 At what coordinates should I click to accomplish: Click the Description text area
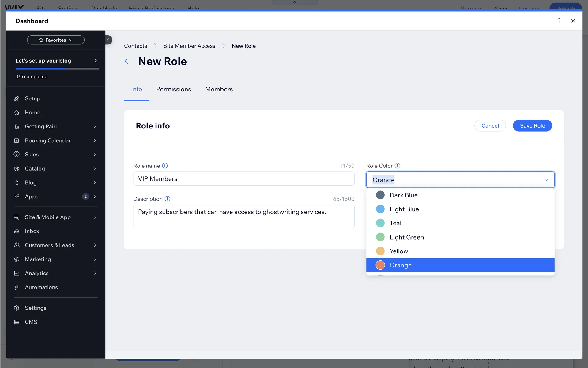point(244,216)
